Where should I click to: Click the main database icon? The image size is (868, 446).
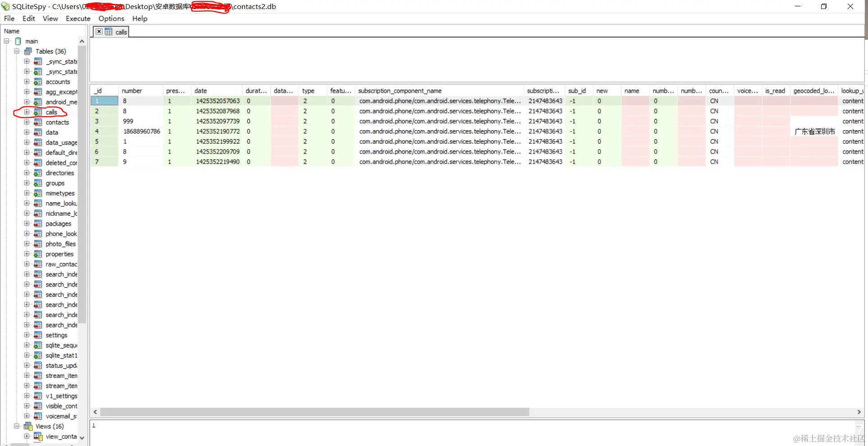point(18,41)
